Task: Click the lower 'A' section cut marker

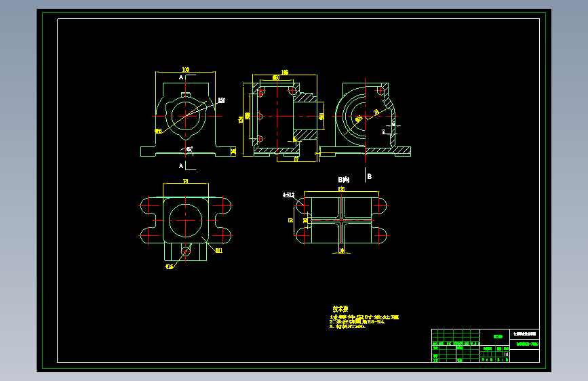Action: pyautogui.click(x=181, y=165)
